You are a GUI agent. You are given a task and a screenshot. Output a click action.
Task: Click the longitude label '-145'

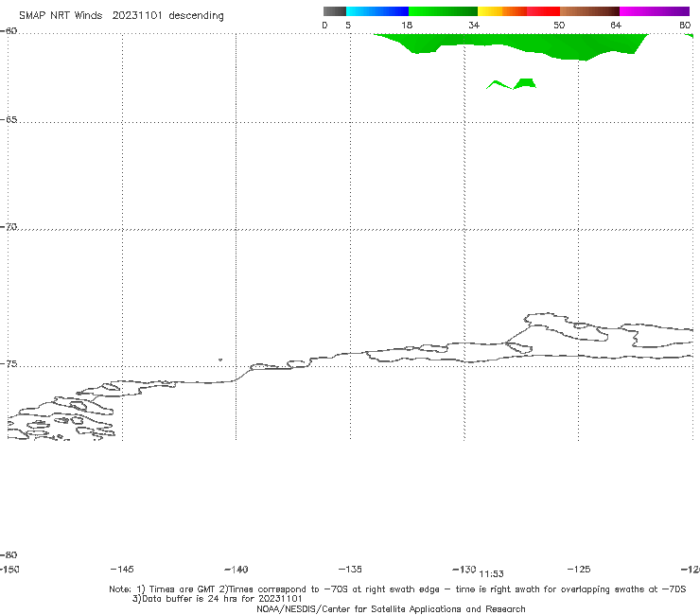tap(122, 570)
